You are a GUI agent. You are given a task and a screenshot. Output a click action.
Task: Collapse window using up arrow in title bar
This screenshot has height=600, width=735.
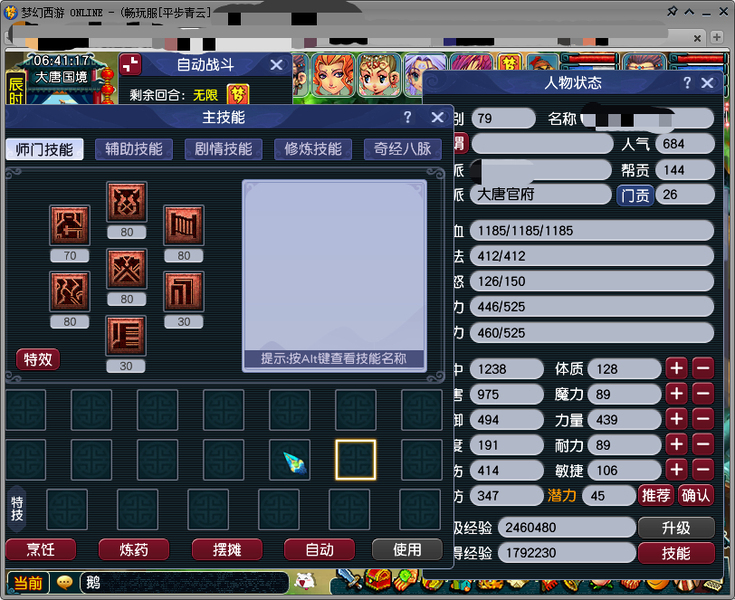[x=690, y=12]
